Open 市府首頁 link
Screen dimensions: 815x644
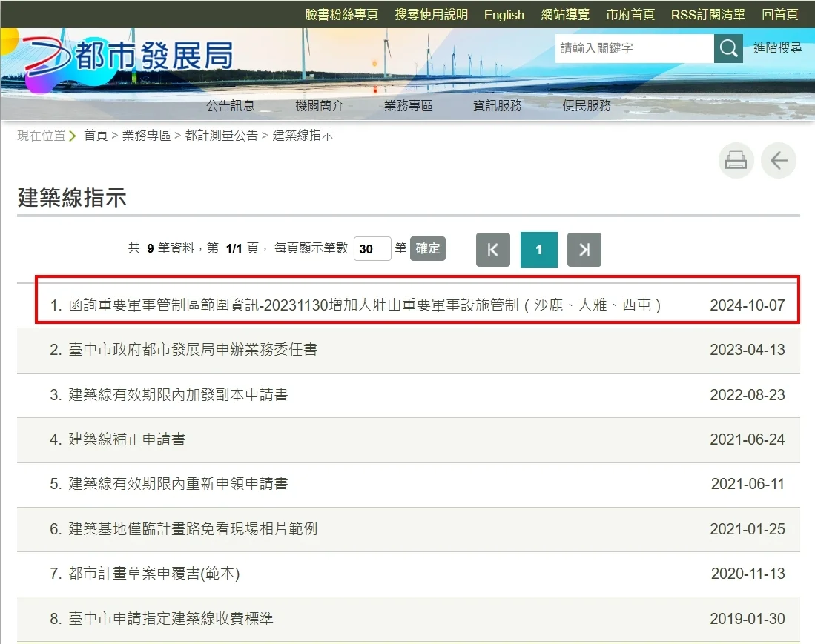pos(630,15)
